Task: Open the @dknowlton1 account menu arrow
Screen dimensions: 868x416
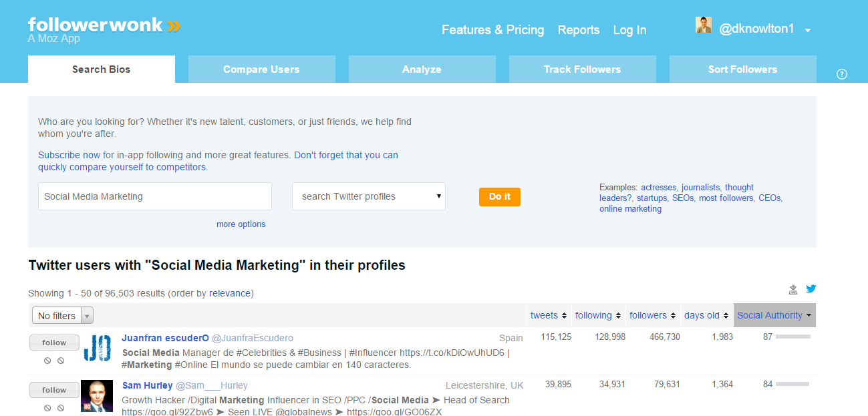Action: point(808,30)
